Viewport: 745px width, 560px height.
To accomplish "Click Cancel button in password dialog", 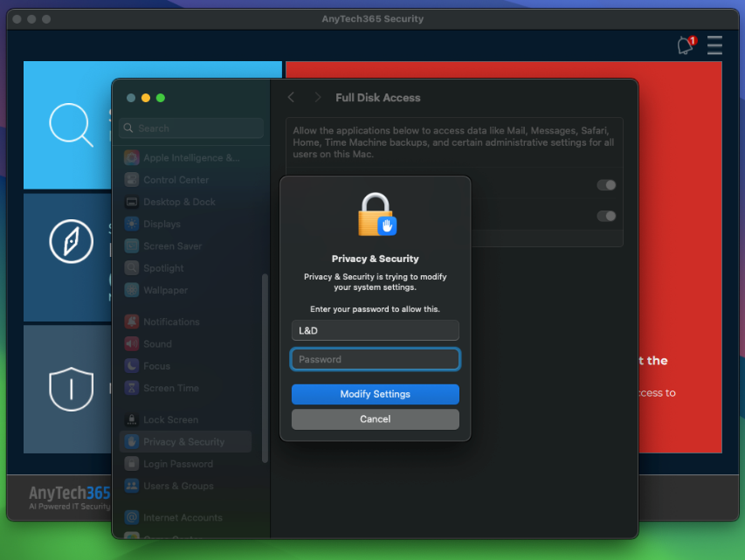I will coord(376,419).
